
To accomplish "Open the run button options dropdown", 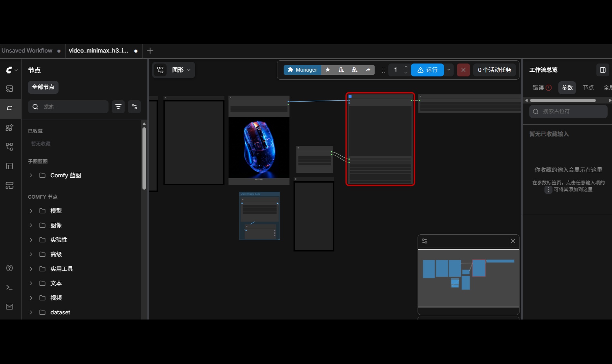I will pos(449,70).
